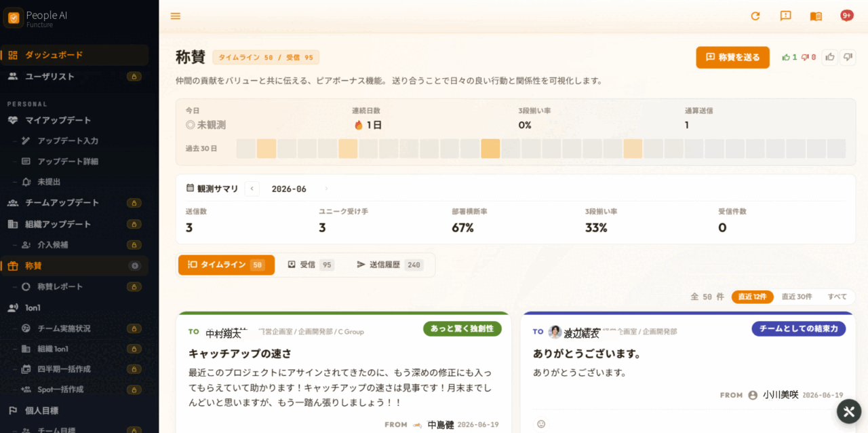Click キャッチアップの速さ card title
The image size is (868, 433).
click(240, 354)
